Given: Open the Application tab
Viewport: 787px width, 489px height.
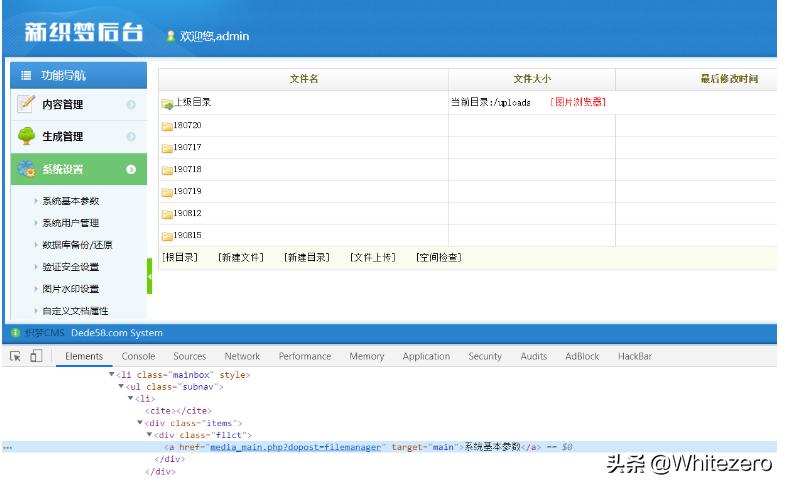Looking at the screenshot, I should 426,356.
